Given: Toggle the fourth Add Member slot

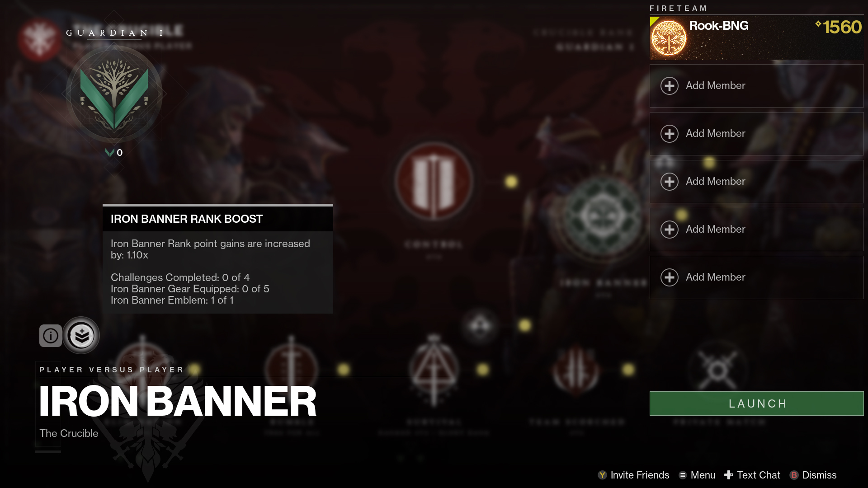Looking at the screenshot, I should [756, 229].
